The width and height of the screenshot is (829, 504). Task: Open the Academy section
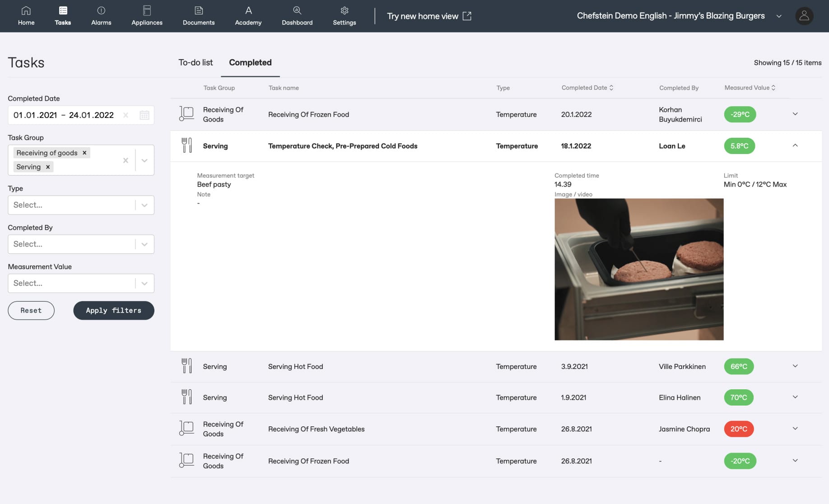(248, 16)
